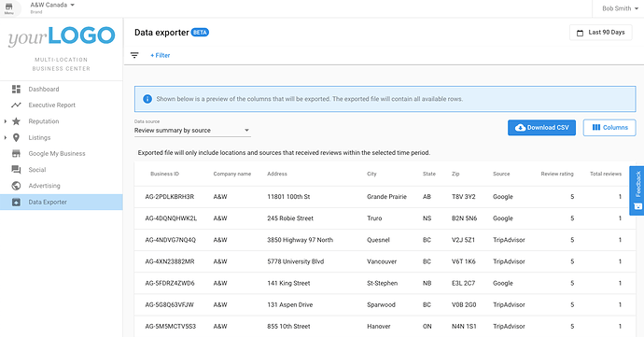This screenshot has height=337, width=644.
Task: Expand the Listings section arrow
Action: (x=6, y=137)
